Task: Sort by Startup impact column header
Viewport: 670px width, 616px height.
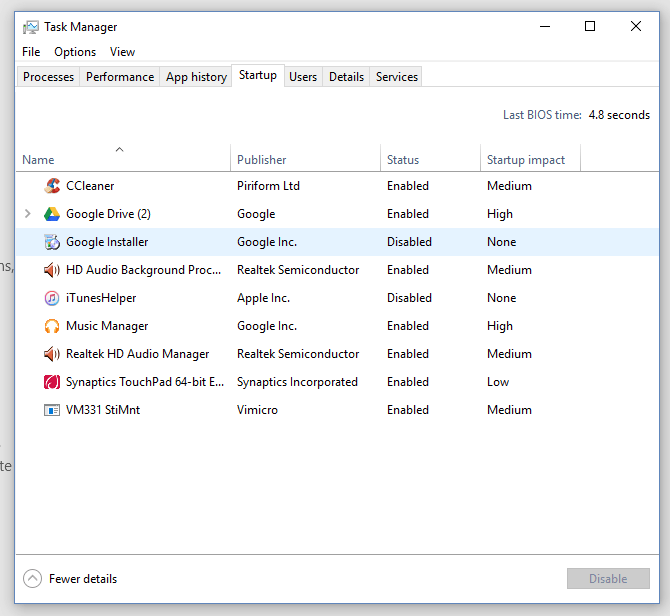Action: pos(526,160)
